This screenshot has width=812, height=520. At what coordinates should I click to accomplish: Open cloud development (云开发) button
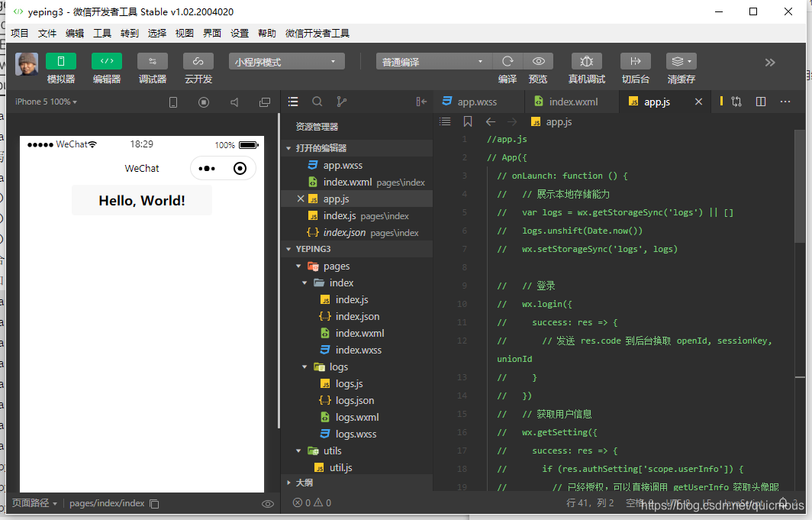198,62
